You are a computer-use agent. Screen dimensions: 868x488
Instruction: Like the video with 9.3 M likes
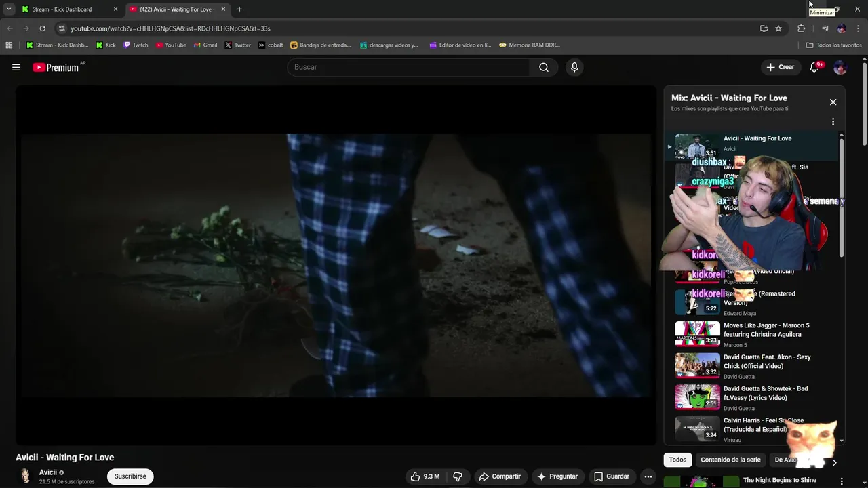click(x=425, y=476)
